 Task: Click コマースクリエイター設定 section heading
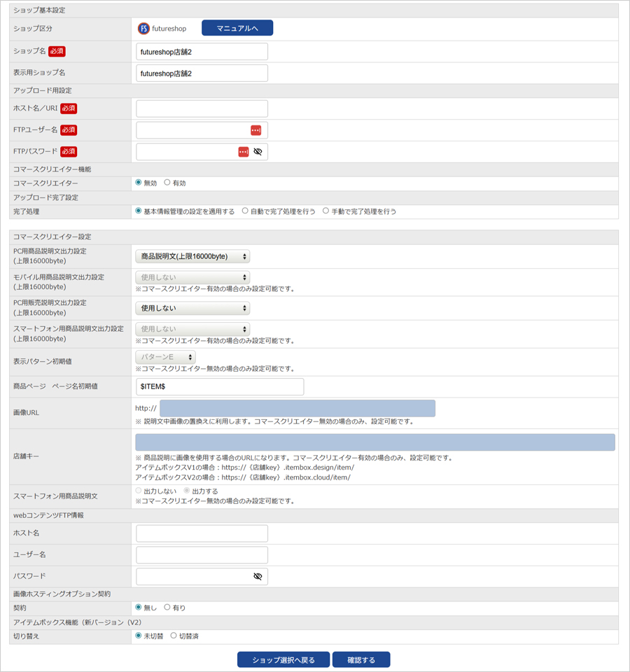pyautogui.click(x=52, y=237)
